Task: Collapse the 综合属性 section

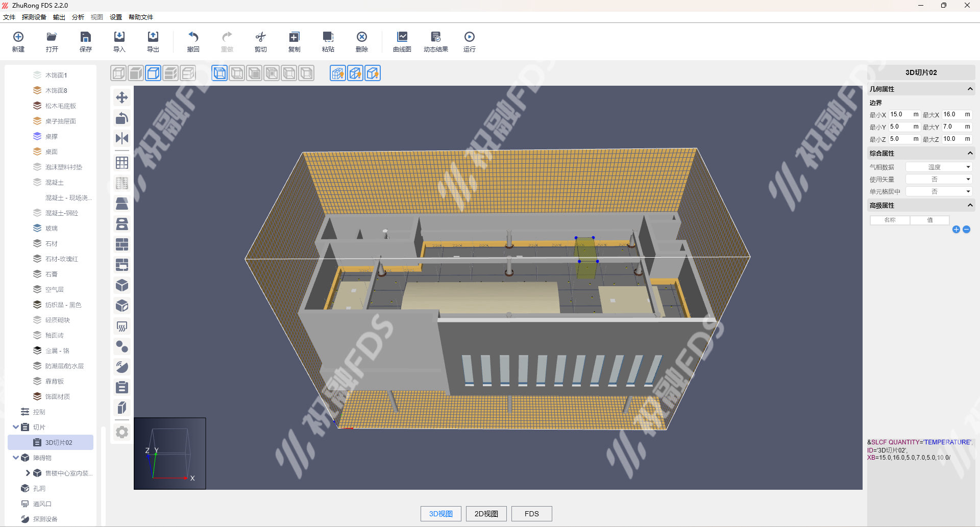Action: click(970, 153)
